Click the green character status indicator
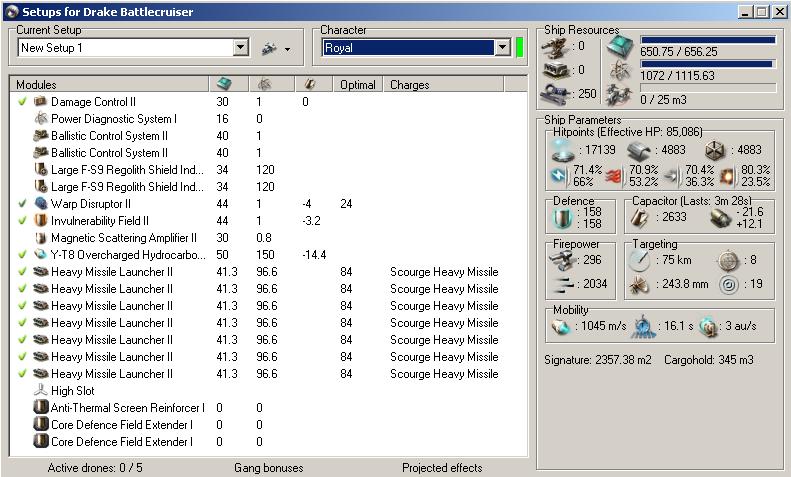The width and height of the screenshot is (791, 477). (x=520, y=48)
